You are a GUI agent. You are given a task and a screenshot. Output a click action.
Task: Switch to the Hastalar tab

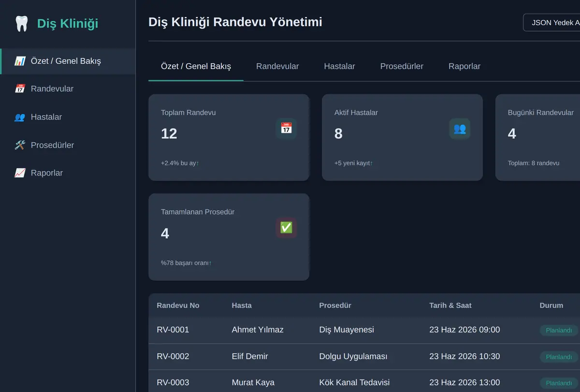point(339,66)
